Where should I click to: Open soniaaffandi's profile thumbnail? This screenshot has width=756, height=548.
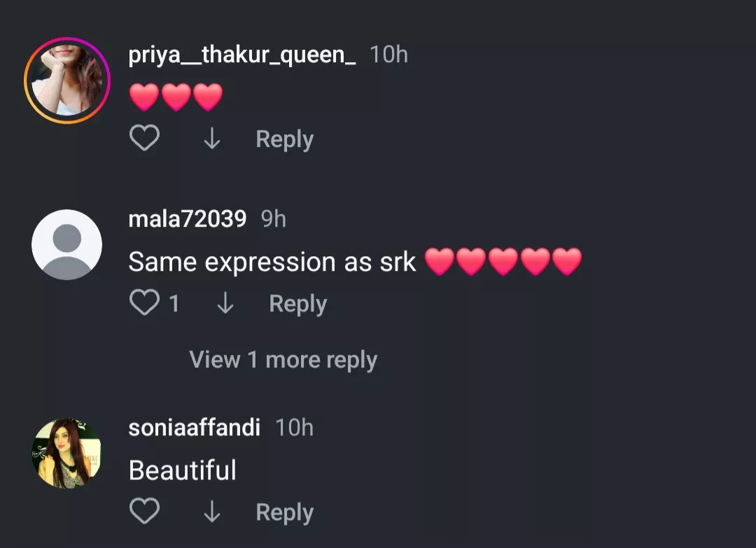pyautogui.click(x=66, y=453)
